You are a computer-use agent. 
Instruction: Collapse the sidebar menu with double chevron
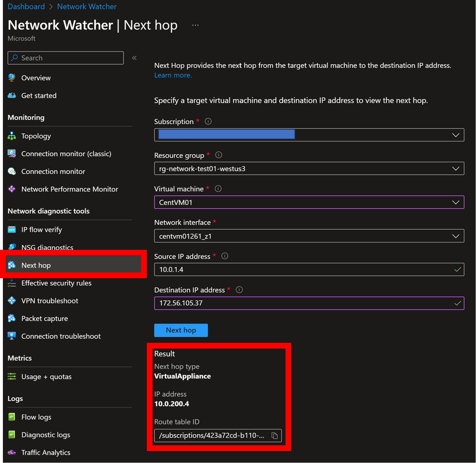point(134,58)
